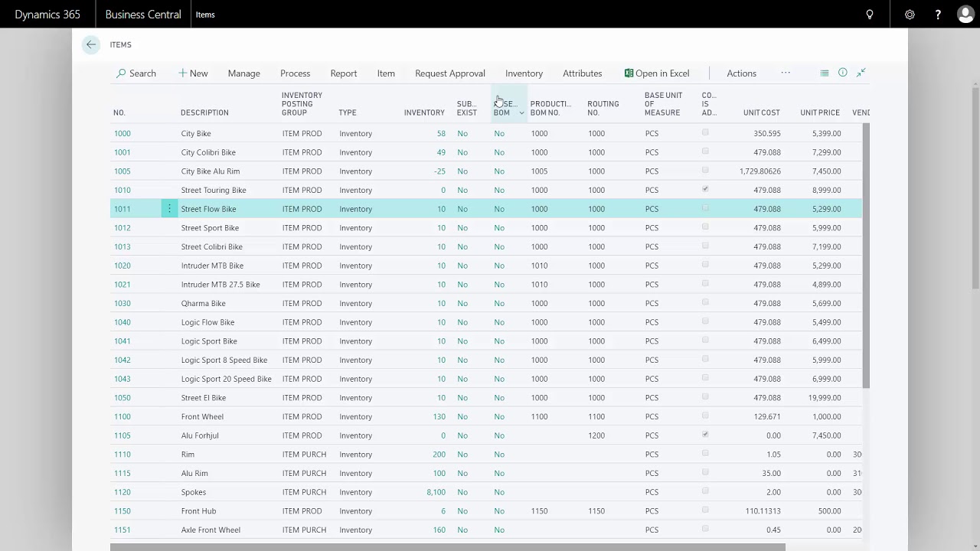Switch the list view layout icon

tap(825, 73)
